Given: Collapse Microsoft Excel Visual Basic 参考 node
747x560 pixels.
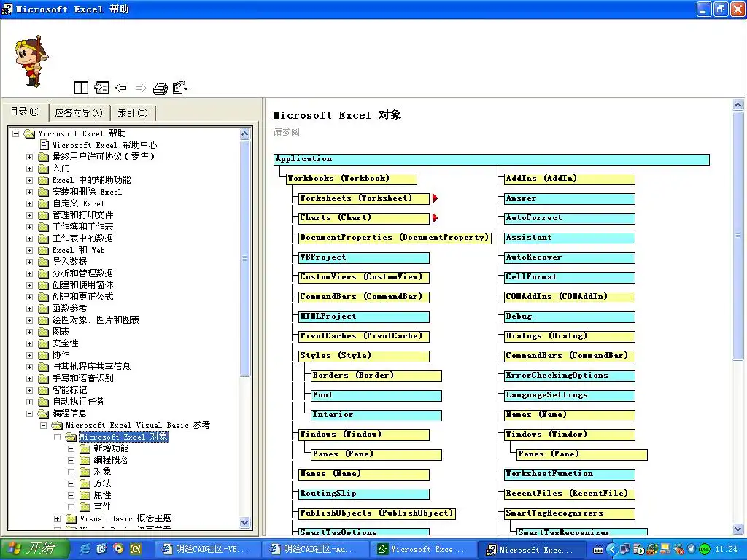Looking at the screenshot, I should 43,425.
